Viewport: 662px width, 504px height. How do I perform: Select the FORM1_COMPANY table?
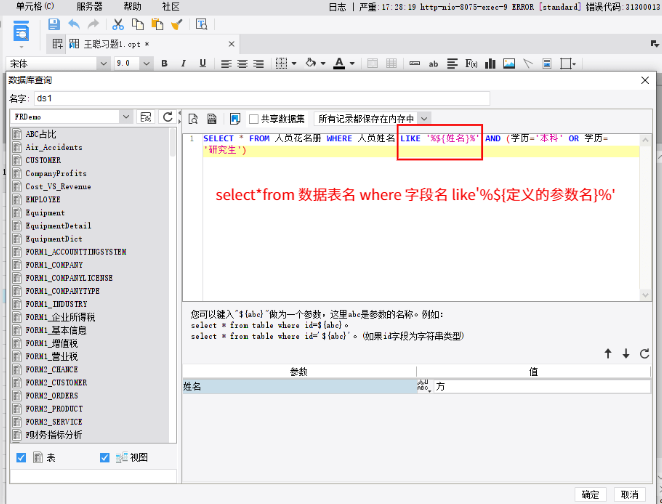tap(54, 265)
